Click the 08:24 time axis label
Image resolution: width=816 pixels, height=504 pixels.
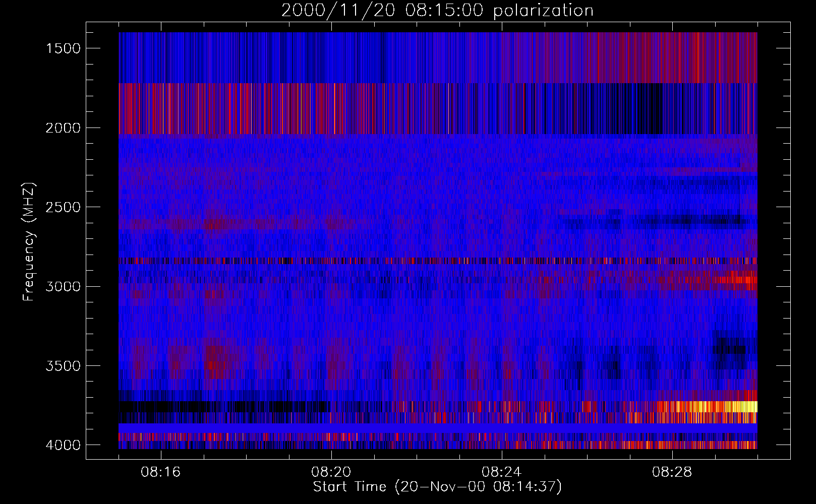[x=502, y=472]
